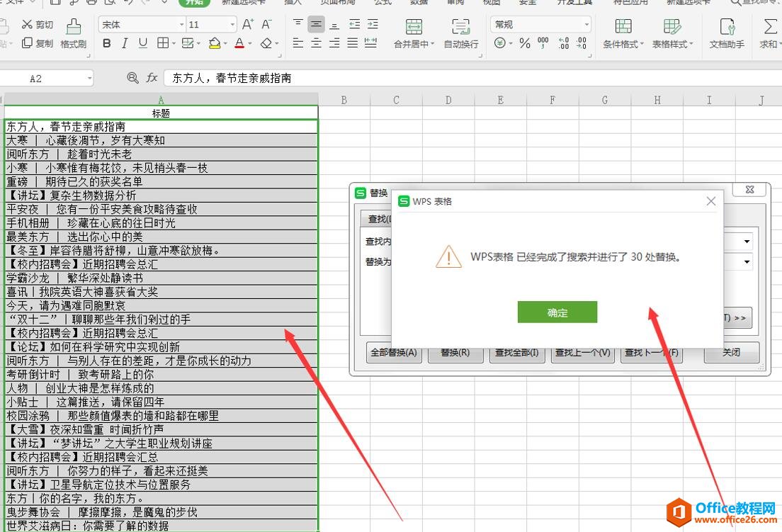Click the increase decimal places icon
The width and height of the screenshot is (782, 532).
pyautogui.click(x=564, y=43)
